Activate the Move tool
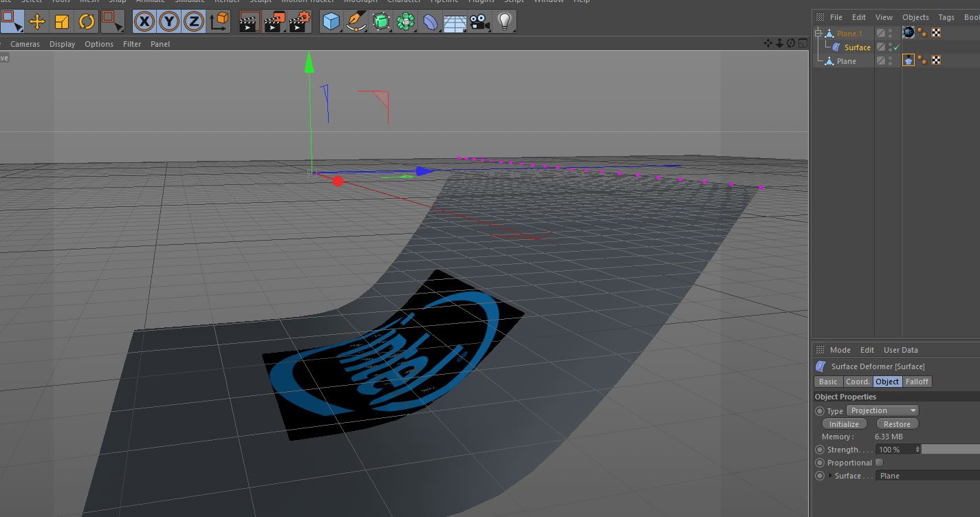Image resolution: width=980 pixels, height=517 pixels. [x=37, y=21]
